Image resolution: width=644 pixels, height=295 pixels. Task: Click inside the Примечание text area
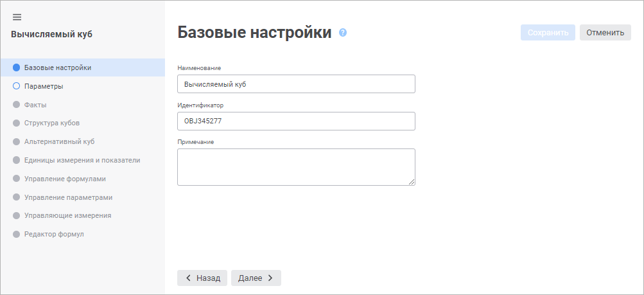(296, 167)
